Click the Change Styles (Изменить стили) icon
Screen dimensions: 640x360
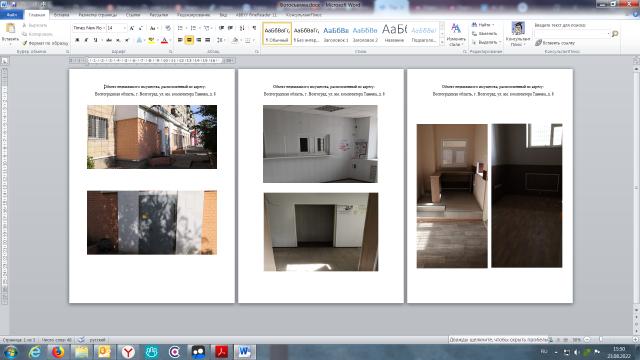(456, 35)
